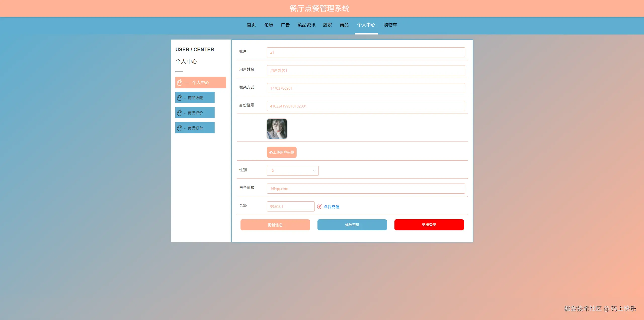Screen dimensions: 644x320
Task: Click the flame icon next to 商品订单
Action: (x=180, y=128)
